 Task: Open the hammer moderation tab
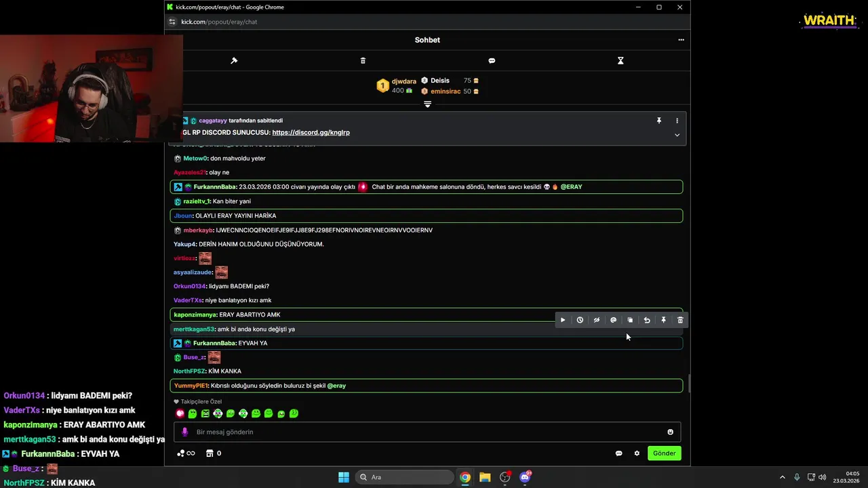tap(234, 61)
